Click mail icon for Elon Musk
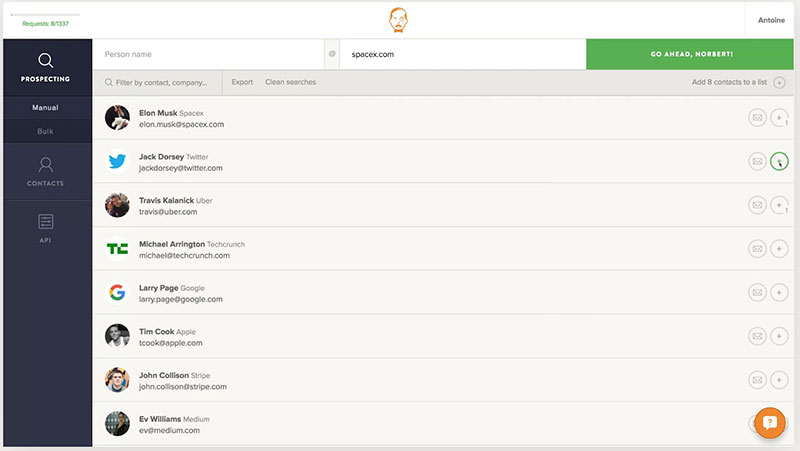 757,118
